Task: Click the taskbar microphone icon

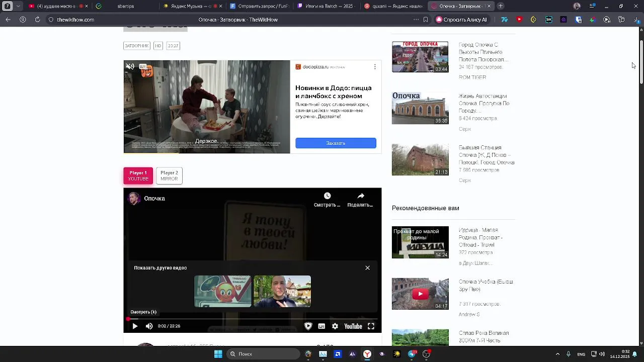Action: point(569,354)
